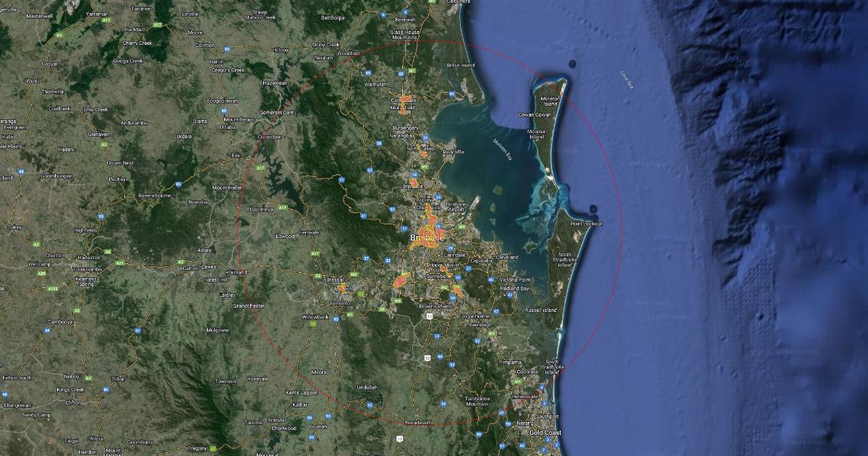Select the Tamborine Mountain label
The image size is (868, 456).
pos(476,400)
